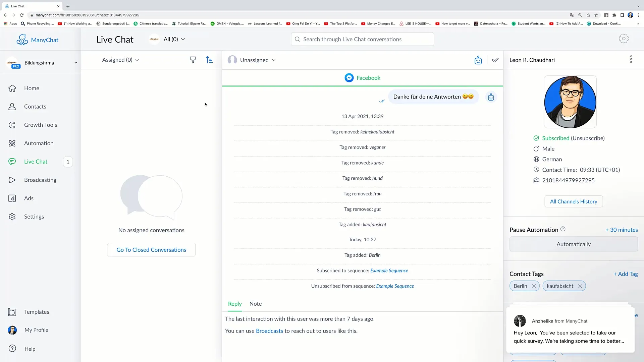The width and height of the screenshot is (644, 362).
Task: Toggle Pause Automation setting
Action: click(574, 244)
